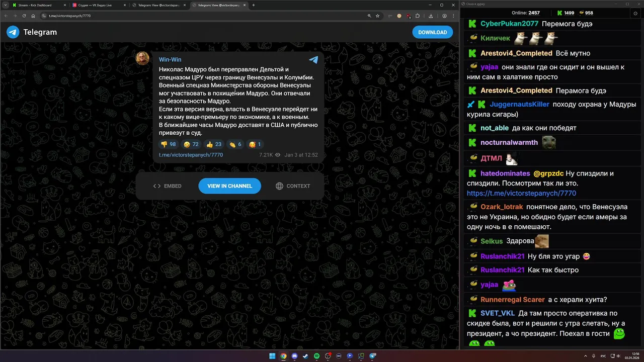This screenshot has width=644, height=362.
Task: Open the Chrome three-dot menu
Action: (453, 16)
